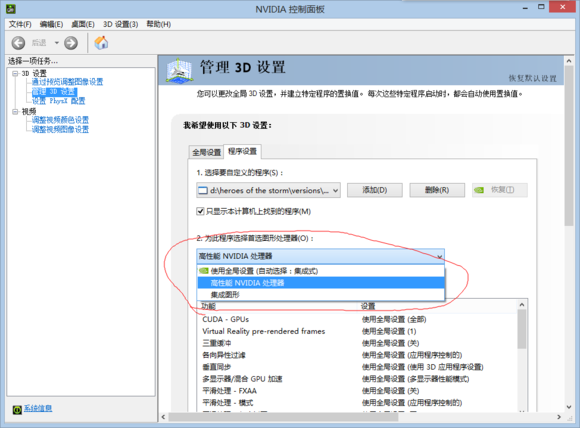Click the home icon in toolbar
This screenshot has width=580, height=428.
(101, 43)
